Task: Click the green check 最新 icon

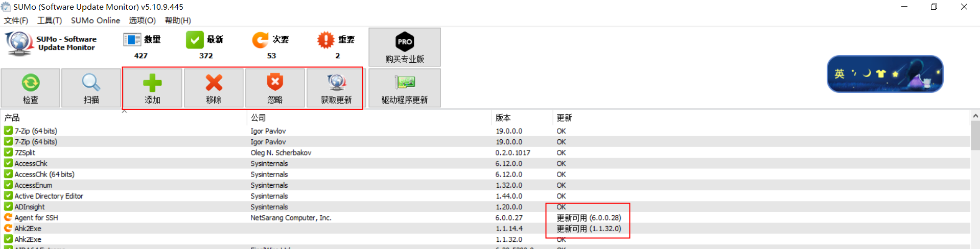Action: tap(195, 40)
